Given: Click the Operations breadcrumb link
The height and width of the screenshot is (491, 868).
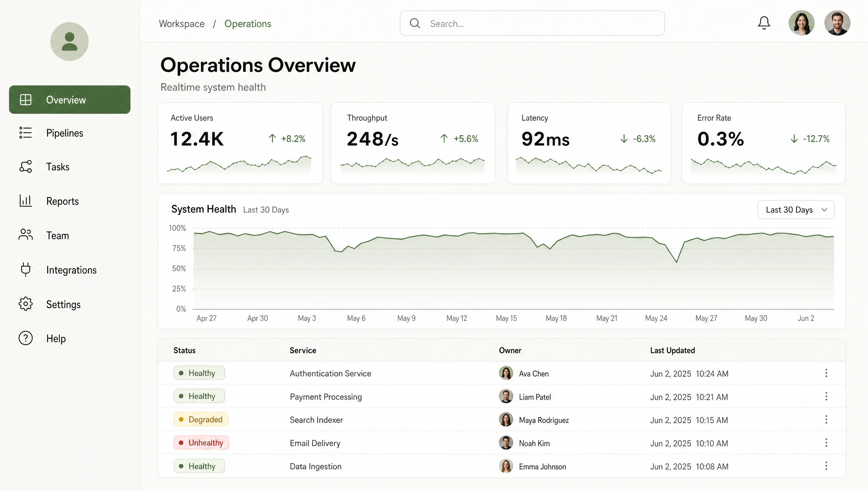Looking at the screenshot, I should (248, 24).
